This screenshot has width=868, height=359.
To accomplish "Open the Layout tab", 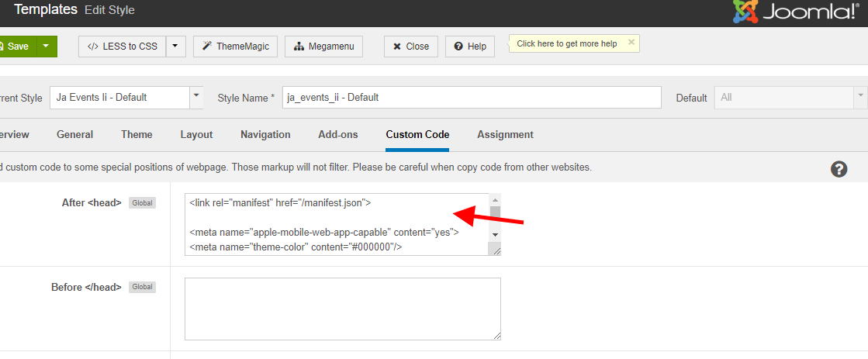I will coord(196,135).
